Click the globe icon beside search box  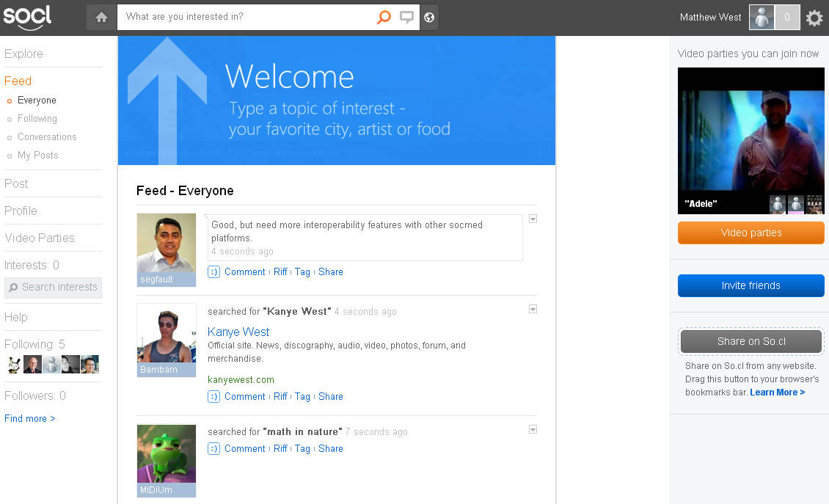click(429, 17)
